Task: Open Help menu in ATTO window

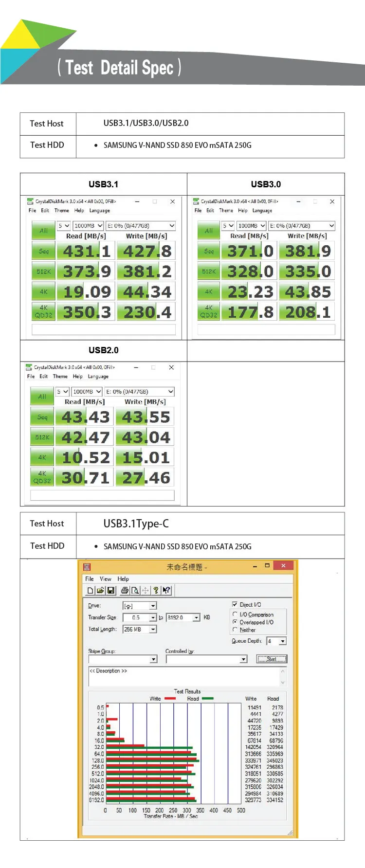Action: [x=123, y=579]
